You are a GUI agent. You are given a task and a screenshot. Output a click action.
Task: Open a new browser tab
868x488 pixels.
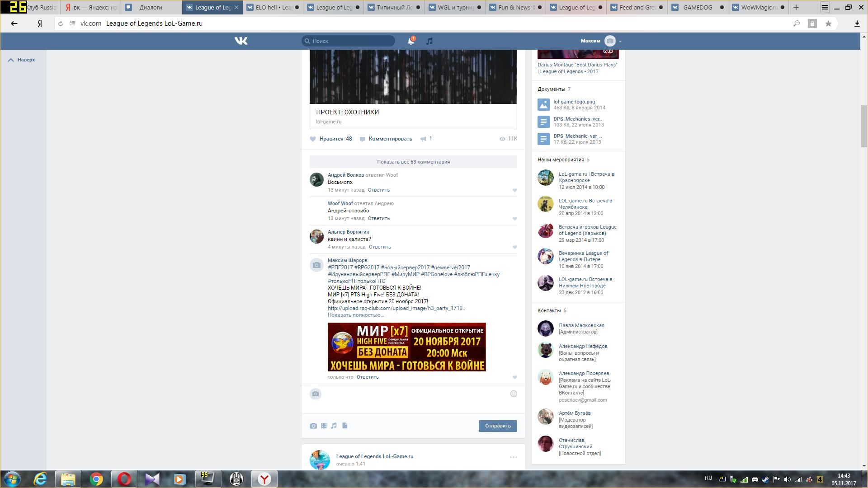click(796, 7)
